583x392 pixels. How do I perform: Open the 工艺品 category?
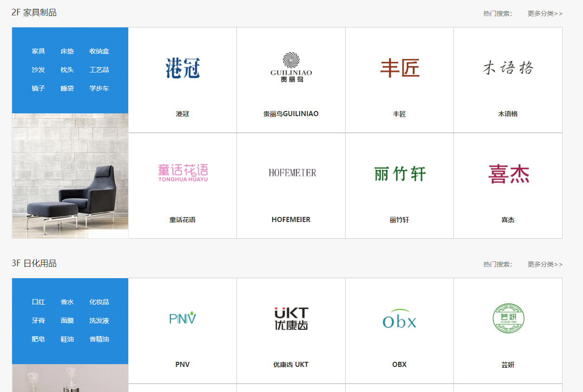99,70
